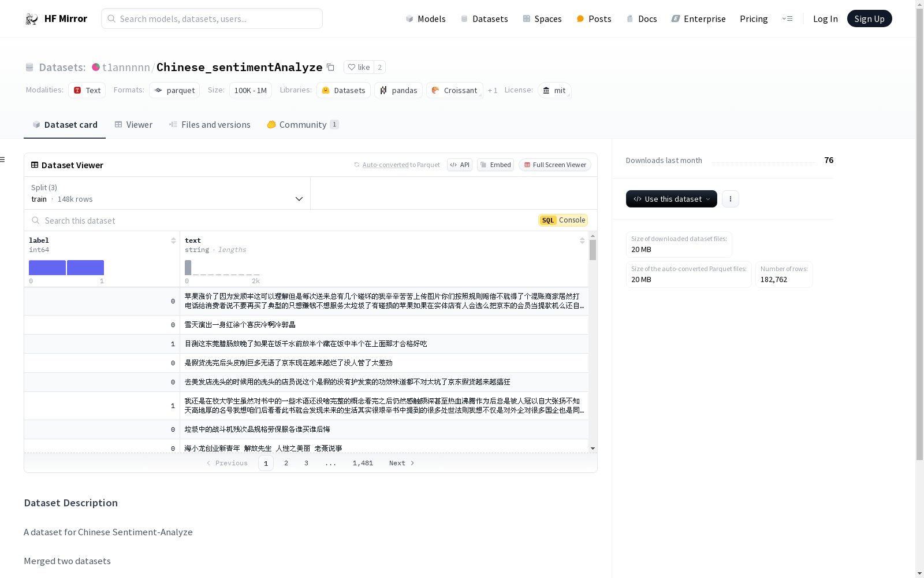Image resolution: width=924 pixels, height=578 pixels.
Task: Focus the top search models field
Action: click(x=212, y=18)
